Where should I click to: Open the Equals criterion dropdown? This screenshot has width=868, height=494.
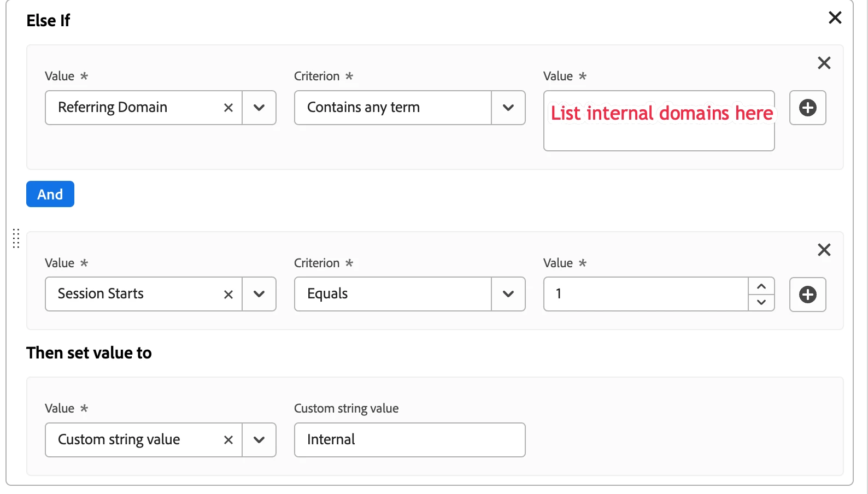coord(508,295)
